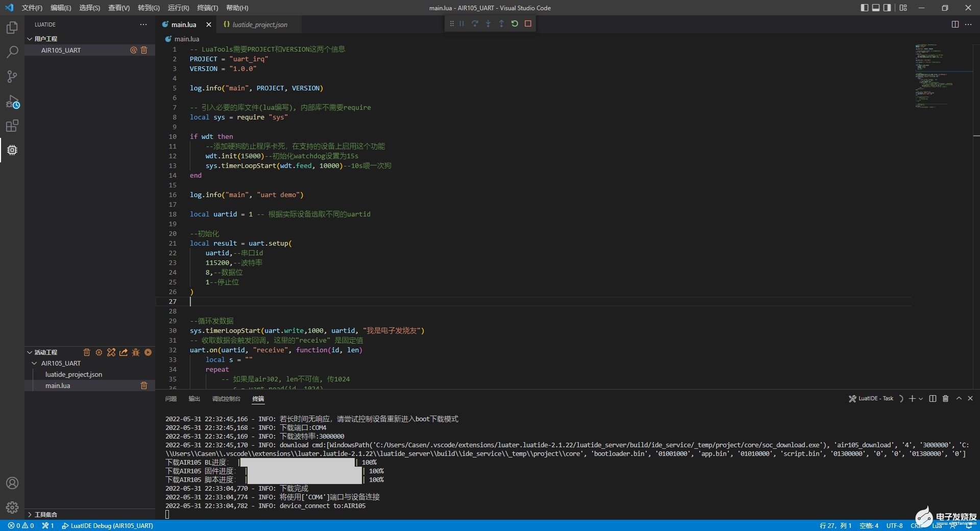
Task: Change indentation via 空格: 4
Action: (869, 525)
